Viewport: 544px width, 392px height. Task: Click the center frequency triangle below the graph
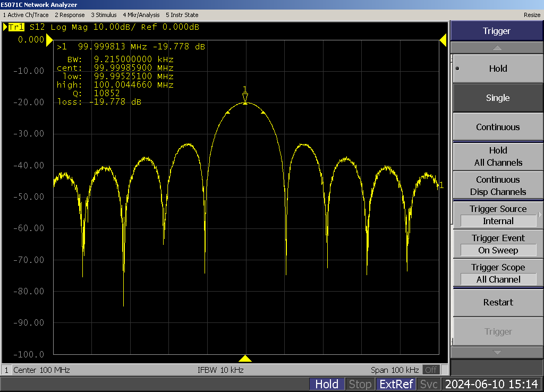pyautogui.click(x=245, y=359)
